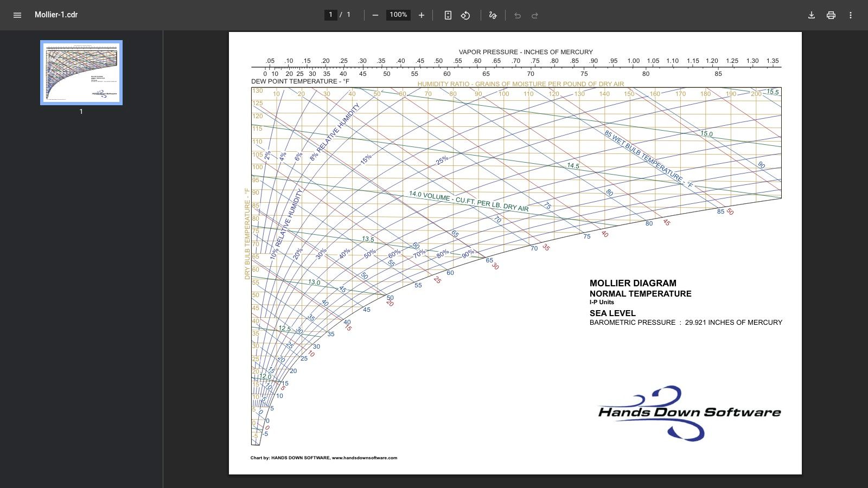This screenshot has height=488, width=868.
Task: Click the I-P Units text
Action: (x=602, y=302)
